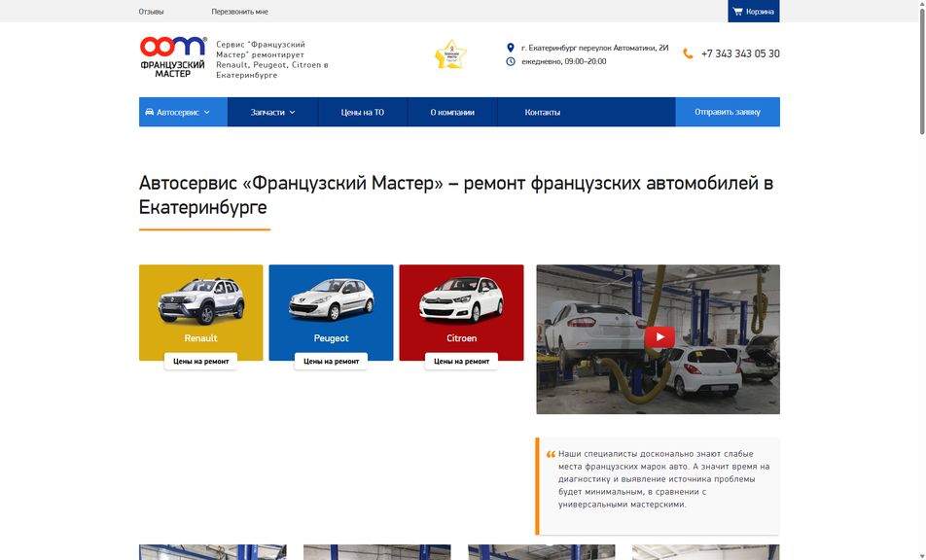Screen dimensions: 926x560
Task: Click the Автосервис «Французский Мастер» page heading
Action: 456,194
